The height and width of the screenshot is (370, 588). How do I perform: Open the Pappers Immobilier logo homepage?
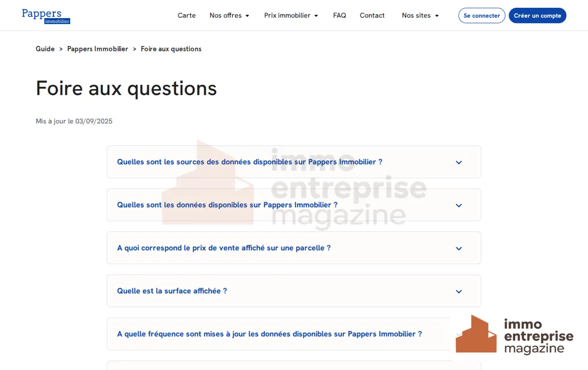click(46, 16)
